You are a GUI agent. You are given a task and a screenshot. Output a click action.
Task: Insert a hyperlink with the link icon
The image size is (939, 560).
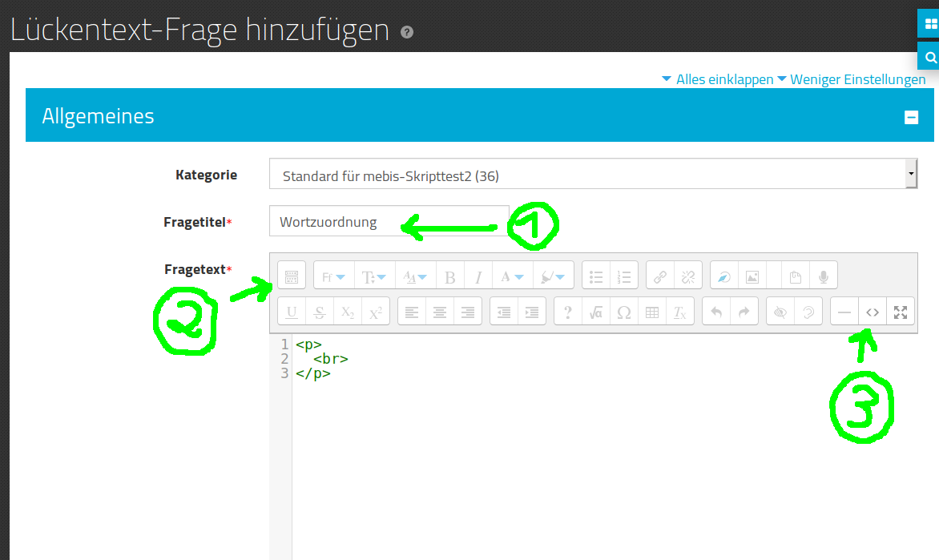(660, 277)
